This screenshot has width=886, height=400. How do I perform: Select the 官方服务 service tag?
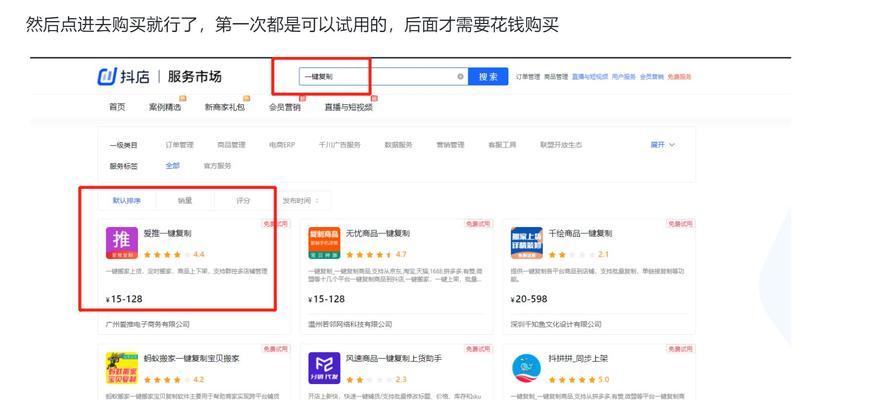(x=217, y=166)
